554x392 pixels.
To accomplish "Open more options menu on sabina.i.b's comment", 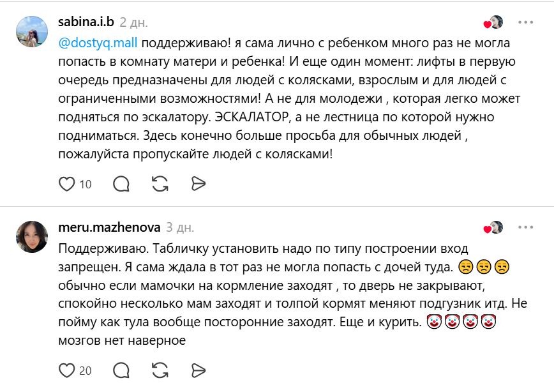I will [x=526, y=22].
